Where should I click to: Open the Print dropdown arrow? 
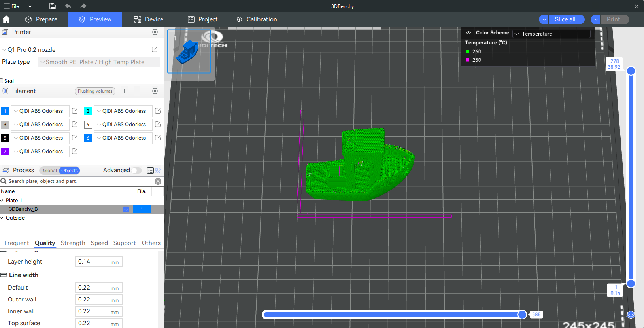(x=596, y=19)
